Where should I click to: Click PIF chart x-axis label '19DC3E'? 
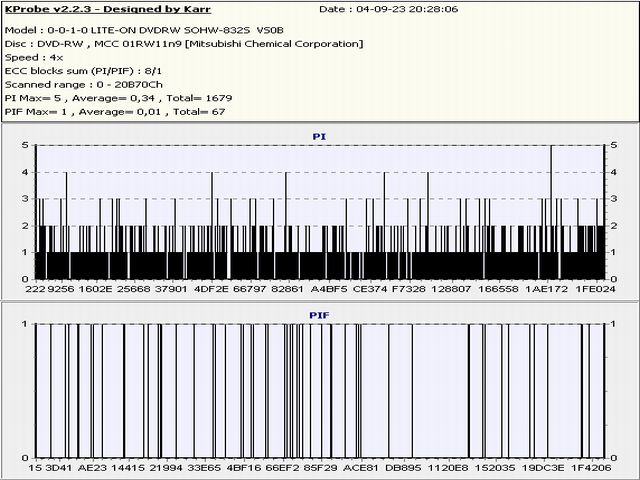[543, 468]
